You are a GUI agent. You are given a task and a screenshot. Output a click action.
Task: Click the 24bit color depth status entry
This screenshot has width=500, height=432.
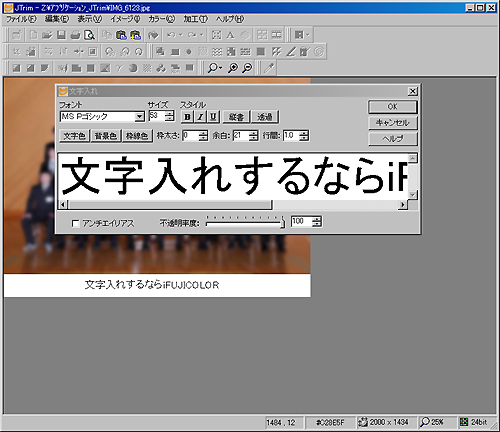tap(474, 423)
